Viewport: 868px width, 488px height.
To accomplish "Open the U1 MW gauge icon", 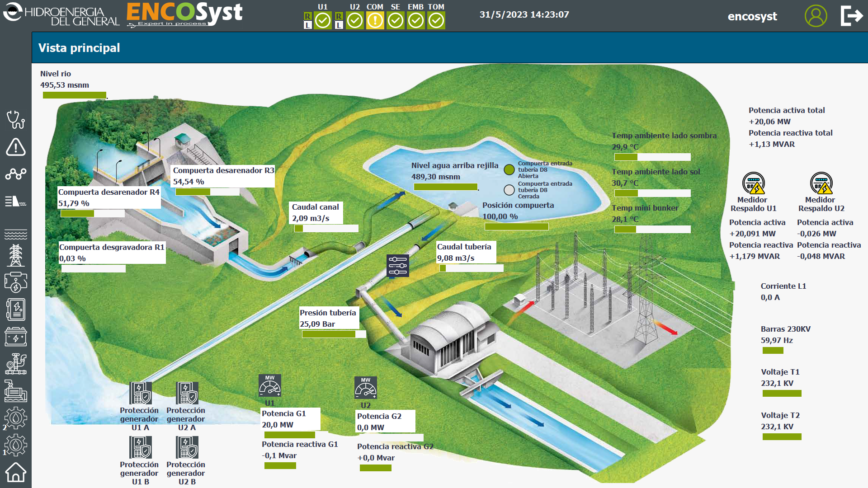I will tap(270, 385).
